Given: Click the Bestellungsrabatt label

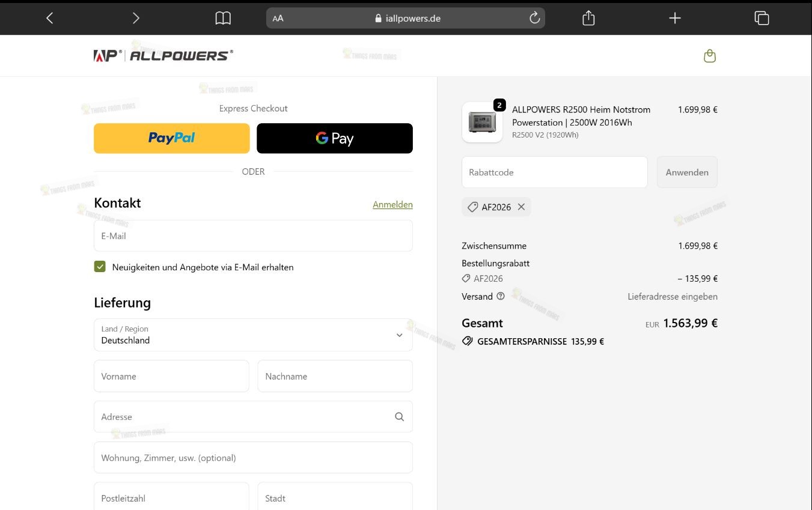Looking at the screenshot, I should point(496,263).
